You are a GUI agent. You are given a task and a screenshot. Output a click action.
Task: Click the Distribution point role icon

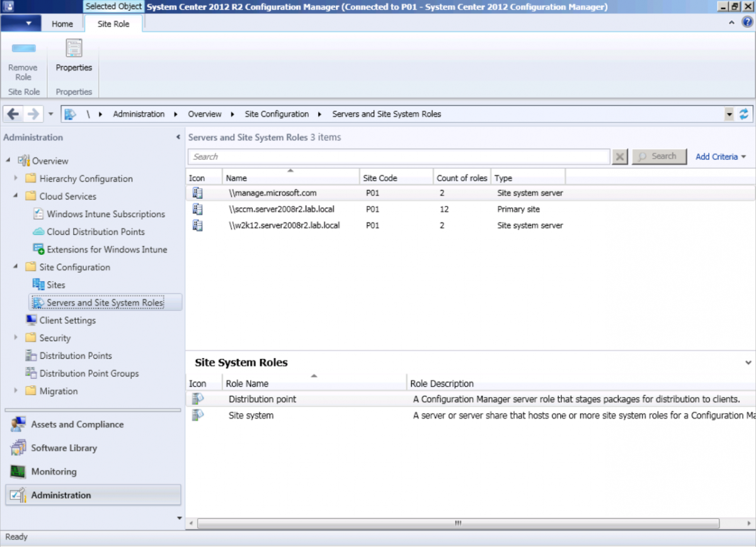[198, 399]
